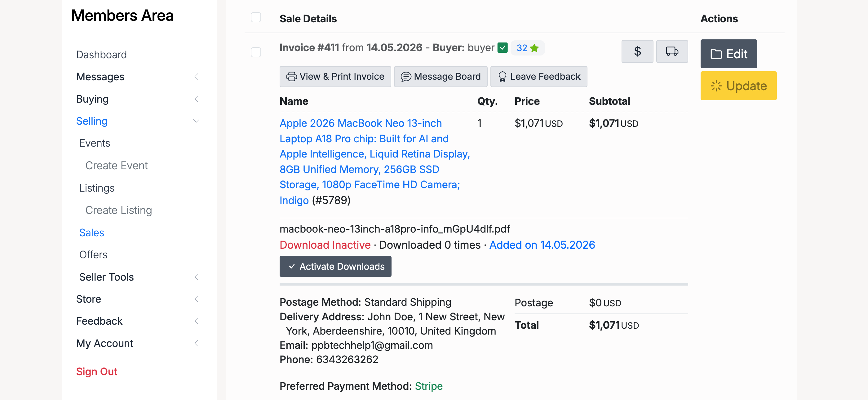Click Activate Downloads button
Screen dimensions: 868x400
(x=336, y=266)
